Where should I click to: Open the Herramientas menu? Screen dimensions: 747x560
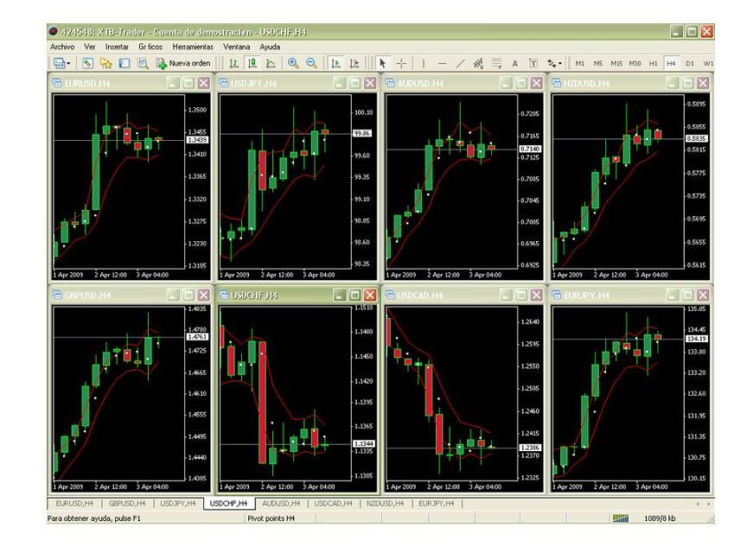193,47
